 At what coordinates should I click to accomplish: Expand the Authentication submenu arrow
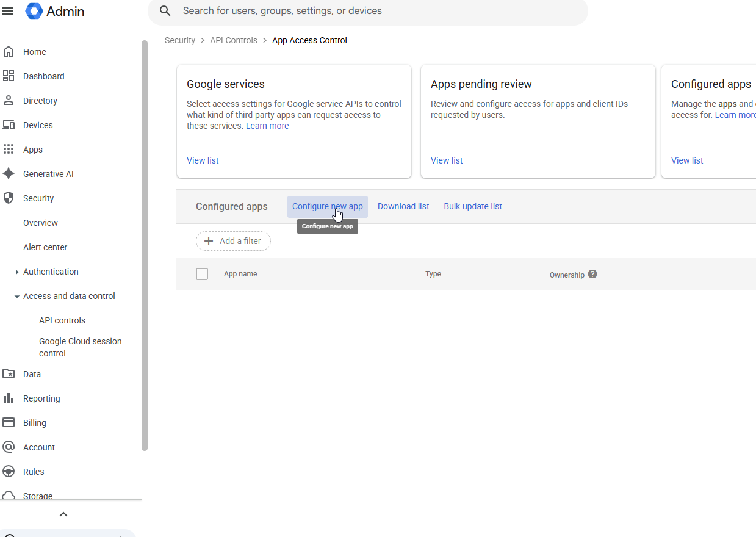(16, 272)
